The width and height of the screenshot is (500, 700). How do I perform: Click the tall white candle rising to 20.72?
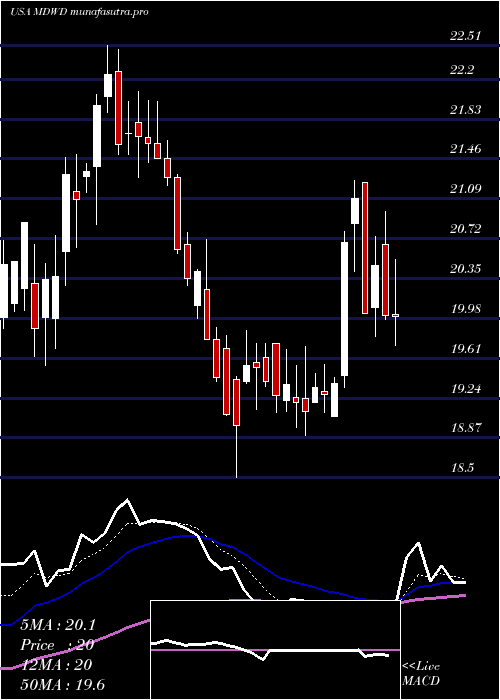[345, 309]
